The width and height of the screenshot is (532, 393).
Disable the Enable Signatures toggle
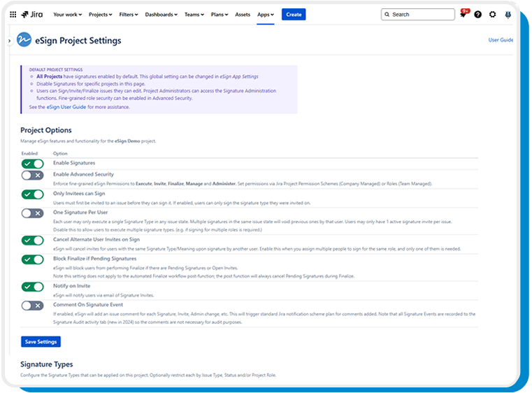[x=33, y=164]
